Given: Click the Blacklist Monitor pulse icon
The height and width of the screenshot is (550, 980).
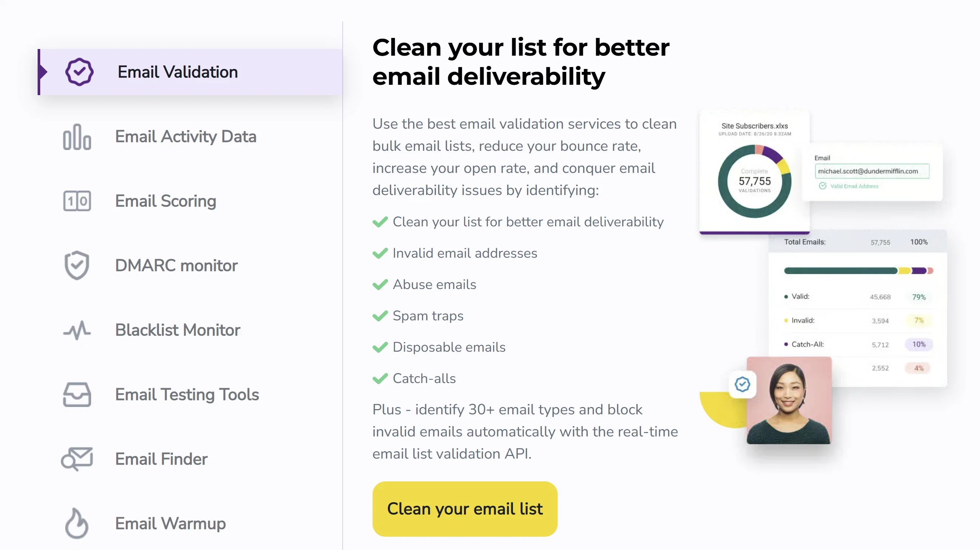Looking at the screenshot, I should coord(77,330).
